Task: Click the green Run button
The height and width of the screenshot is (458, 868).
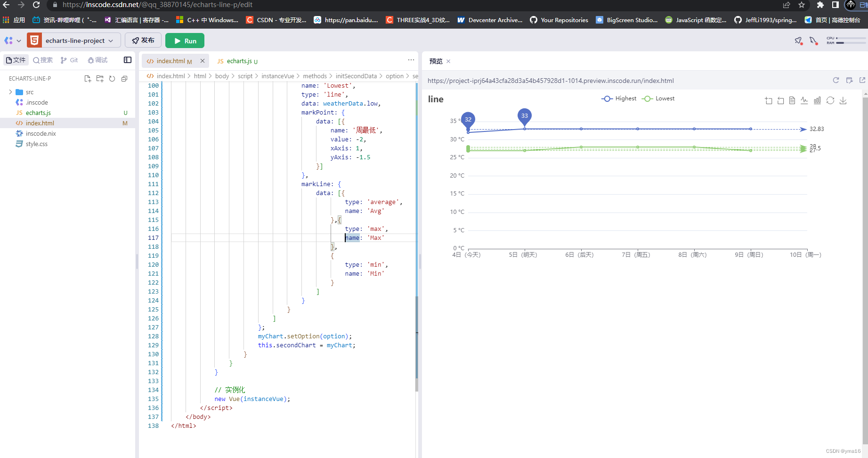Action: point(185,41)
